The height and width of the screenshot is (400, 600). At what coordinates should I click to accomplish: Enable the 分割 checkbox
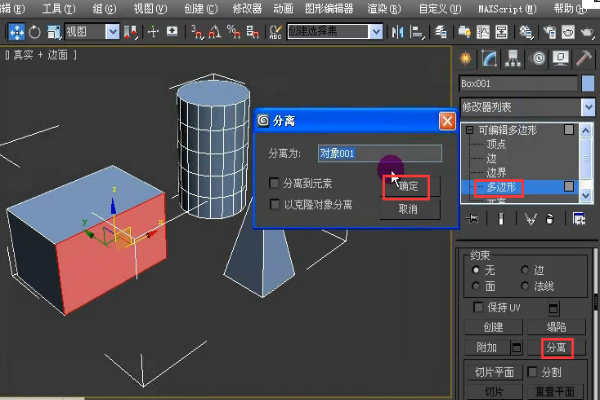532,372
